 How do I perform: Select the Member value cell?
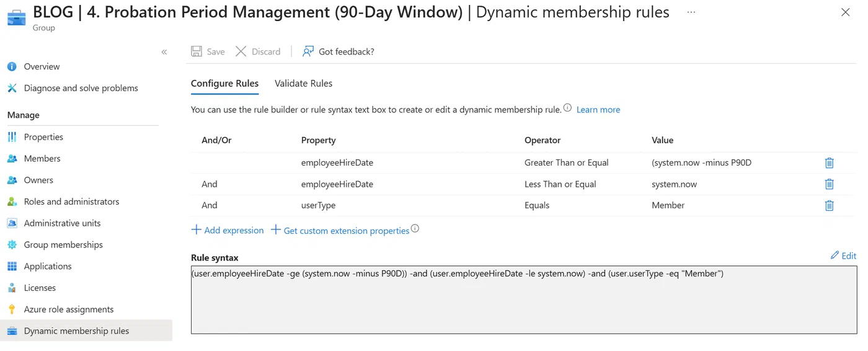tap(668, 205)
